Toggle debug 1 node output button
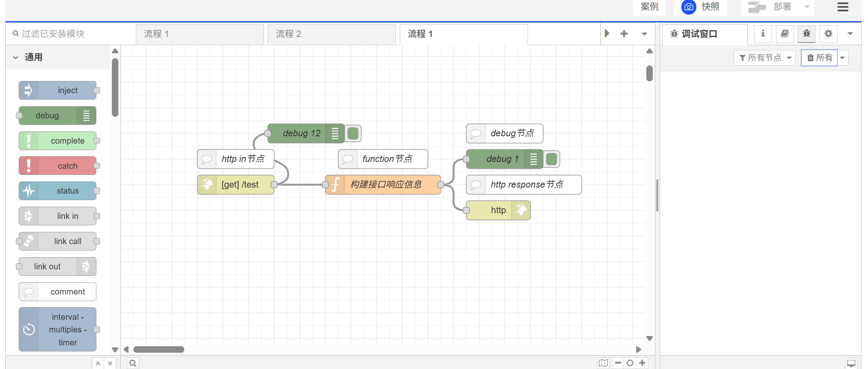 (552, 159)
